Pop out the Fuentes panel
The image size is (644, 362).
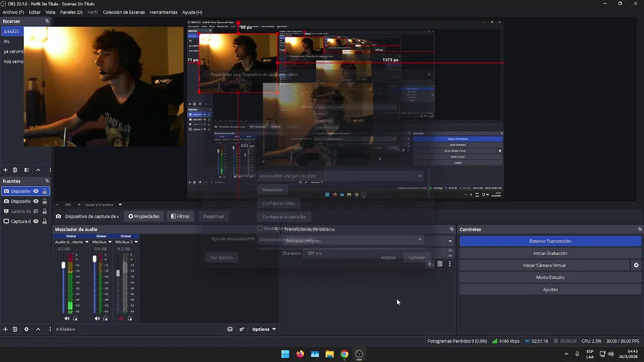(x=47, y=181)
